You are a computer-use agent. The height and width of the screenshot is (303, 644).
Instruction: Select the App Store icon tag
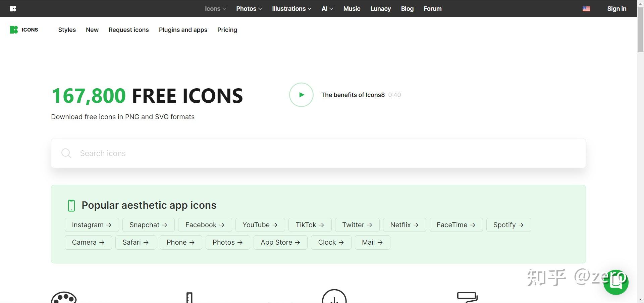(280, 242)
